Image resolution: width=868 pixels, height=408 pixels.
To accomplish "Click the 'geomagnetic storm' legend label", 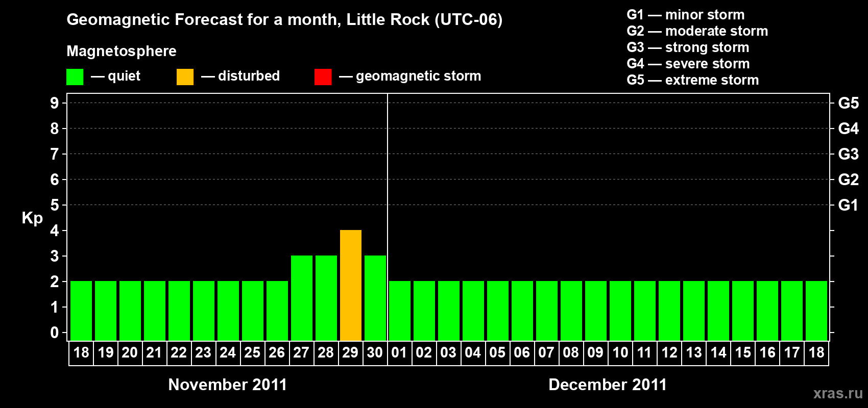I will click(x=418, y=76).
